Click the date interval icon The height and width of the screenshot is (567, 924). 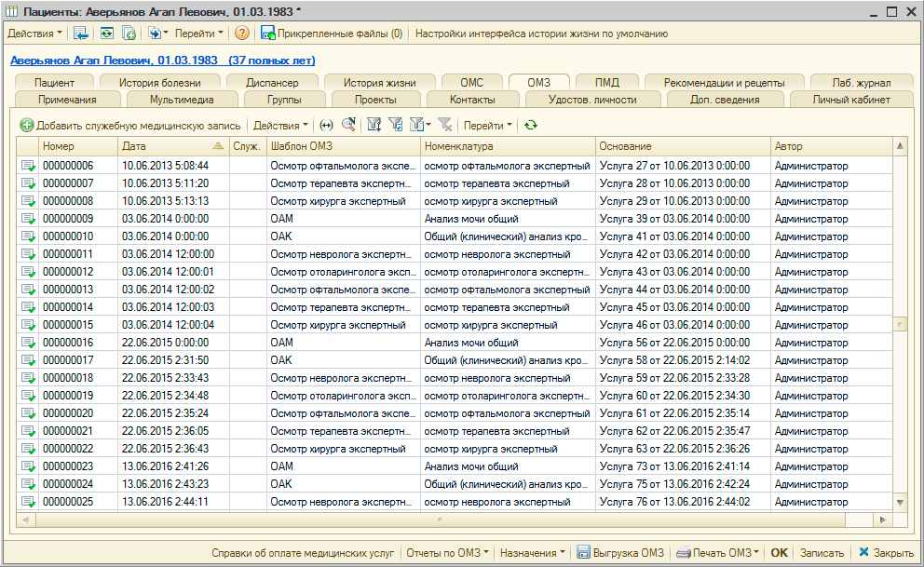click(326, 125)
